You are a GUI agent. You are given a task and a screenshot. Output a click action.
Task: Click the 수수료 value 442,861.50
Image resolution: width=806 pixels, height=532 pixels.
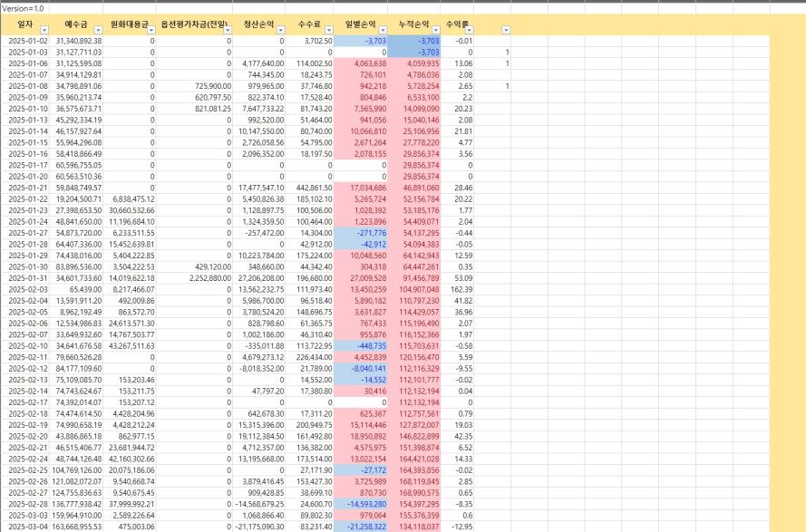(309, 189)
